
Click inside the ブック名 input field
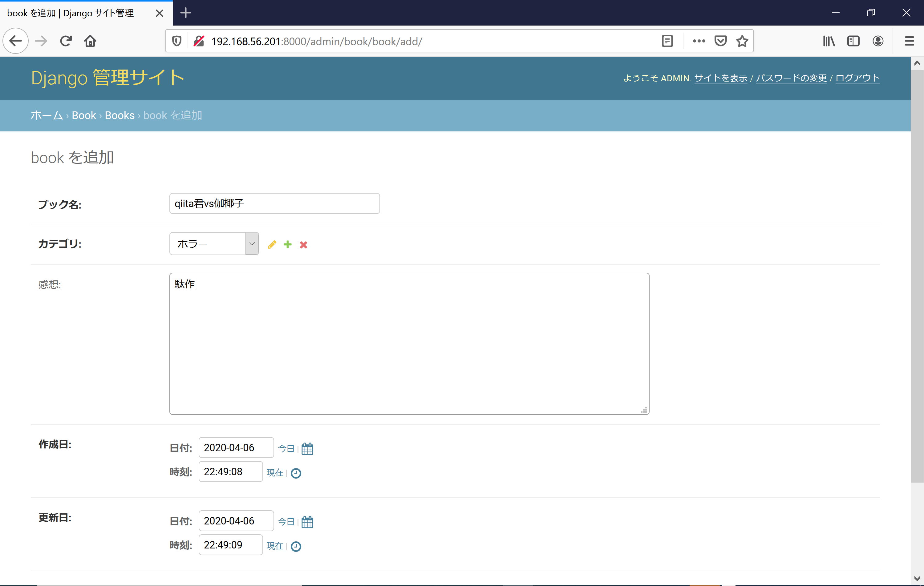click(x=274, y=203)
